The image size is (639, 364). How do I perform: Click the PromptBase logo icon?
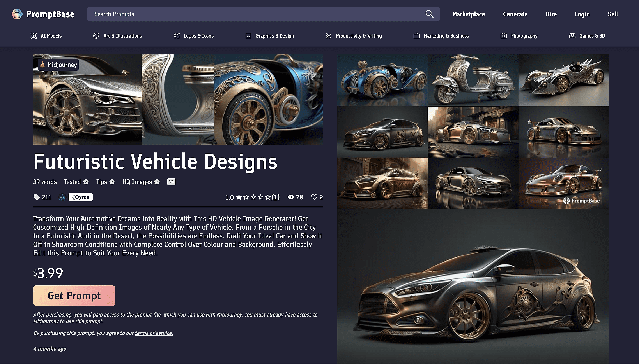17,14
